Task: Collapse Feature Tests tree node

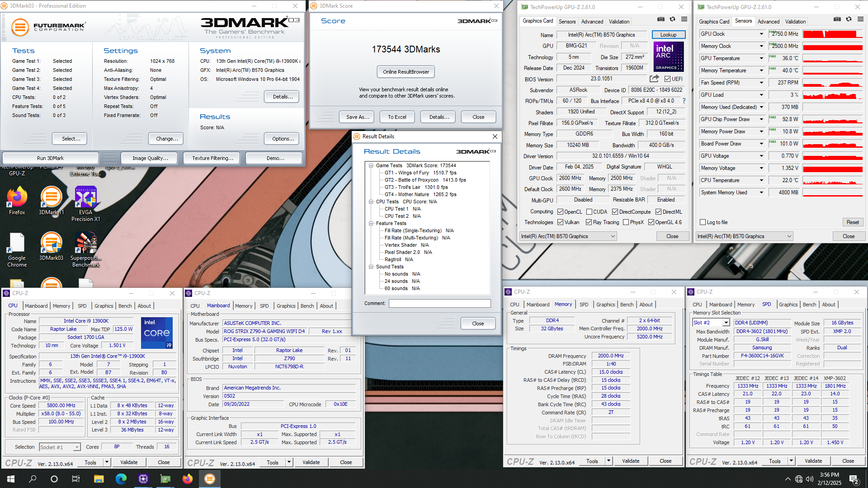Action: 371,223
